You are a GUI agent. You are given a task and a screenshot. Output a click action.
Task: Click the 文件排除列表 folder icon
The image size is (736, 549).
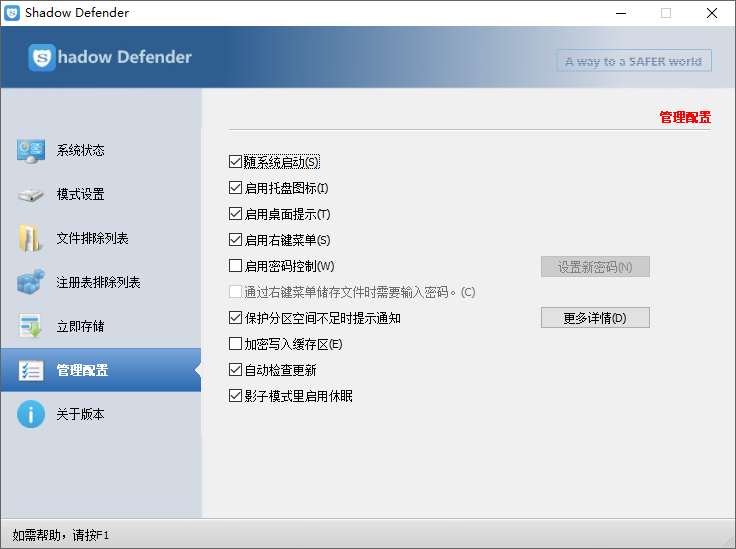click(x=30, y=238)
